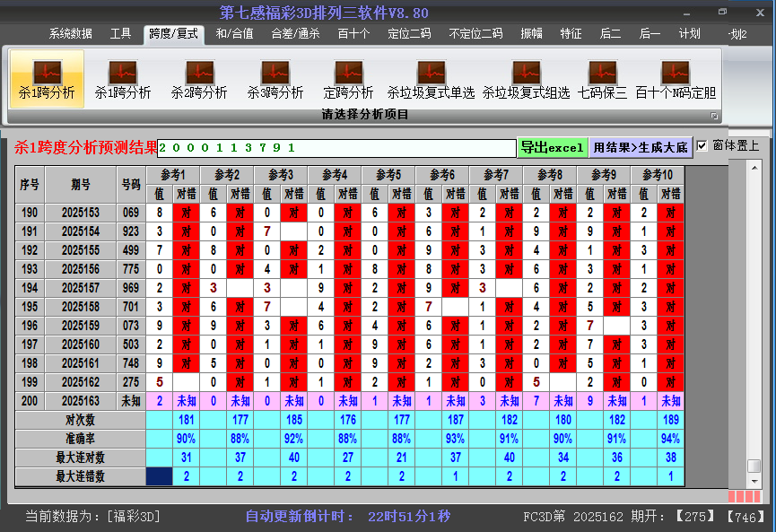Viewport: 776px width, 532px height.
Task: Click the 94% accuracy cell
Action: click(671, 439)
